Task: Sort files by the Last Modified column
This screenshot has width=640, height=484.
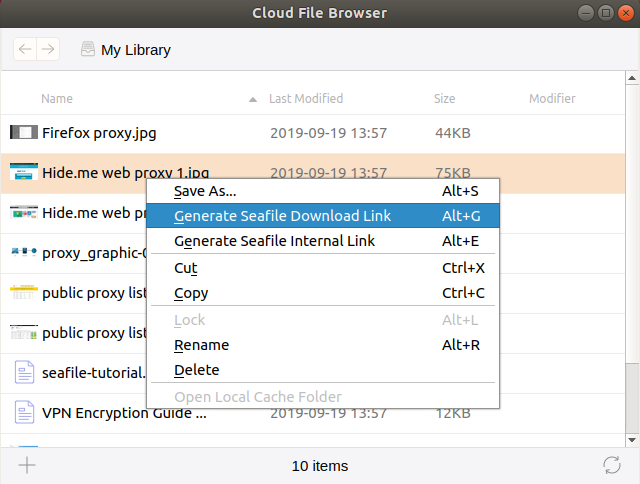Action: 306,99
